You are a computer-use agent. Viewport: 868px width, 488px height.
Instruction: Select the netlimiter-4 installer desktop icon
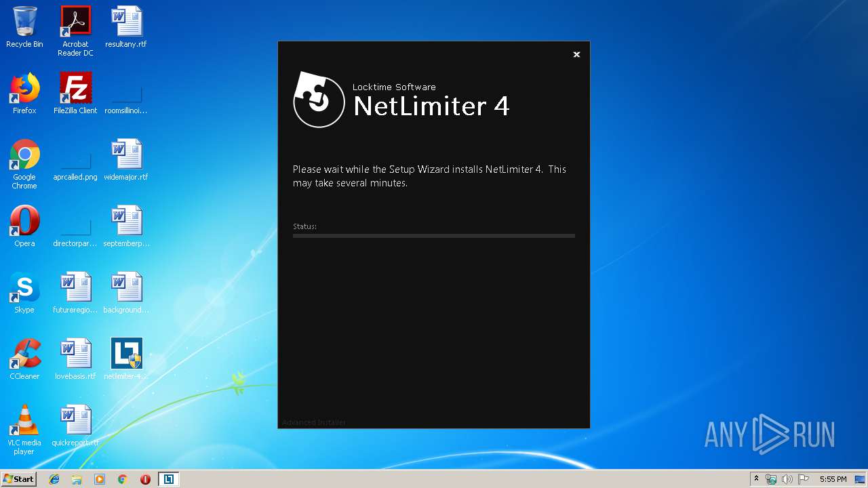(126, 359)
